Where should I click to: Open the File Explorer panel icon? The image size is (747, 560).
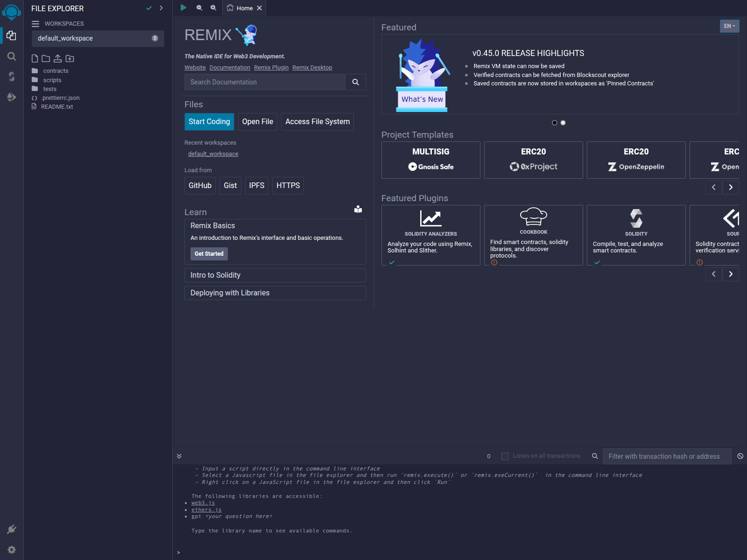[x=11, y=36]
